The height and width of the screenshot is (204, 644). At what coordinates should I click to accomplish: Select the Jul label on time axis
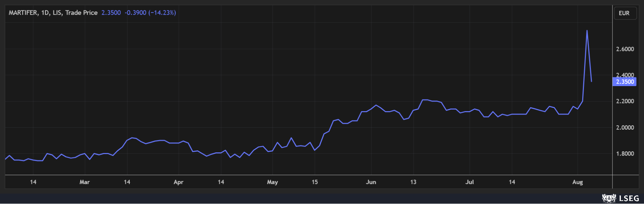tap(470, 182)
